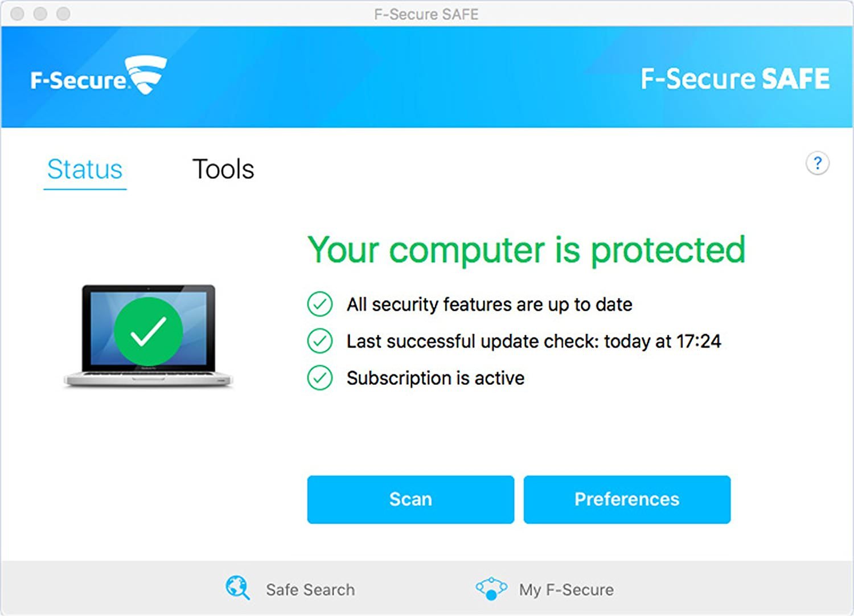Screen dimensions: 854x616
Task: Click the checkmark beside 'All security features are up to date'
Action: pyautogui.click(x=320, y=305)
